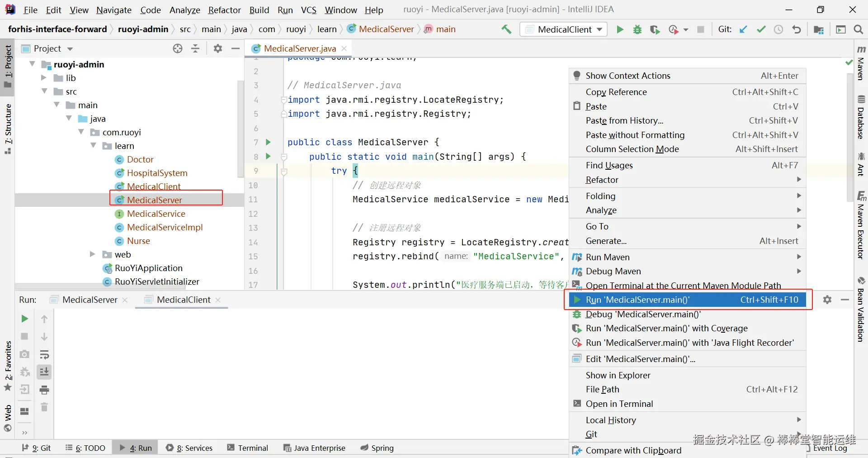868x458 pixels.
Task: Toggle the Project tool window sidebar button
Action: (8, 67)
